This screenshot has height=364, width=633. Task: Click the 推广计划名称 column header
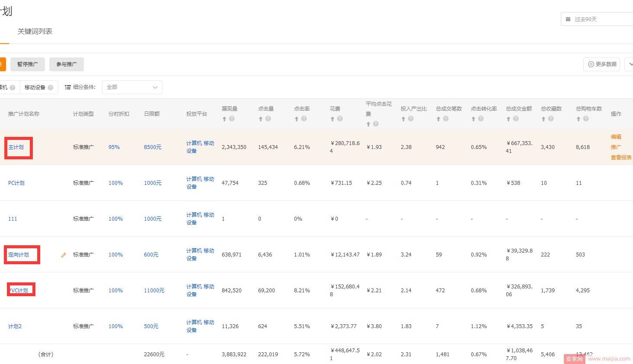click(x=24, y=114)
